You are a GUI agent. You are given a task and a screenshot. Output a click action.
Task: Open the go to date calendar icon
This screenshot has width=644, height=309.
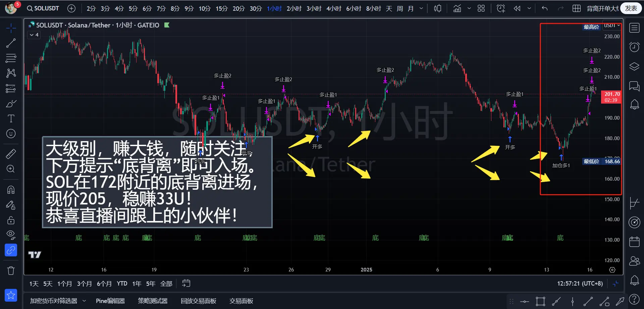click(x=186, y=284)
